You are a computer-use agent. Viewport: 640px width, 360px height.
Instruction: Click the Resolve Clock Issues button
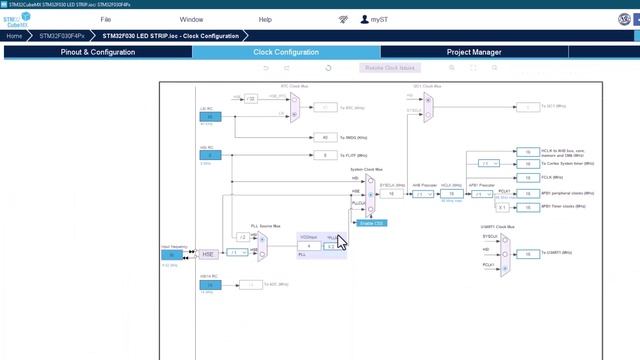[x=390, y=68]
